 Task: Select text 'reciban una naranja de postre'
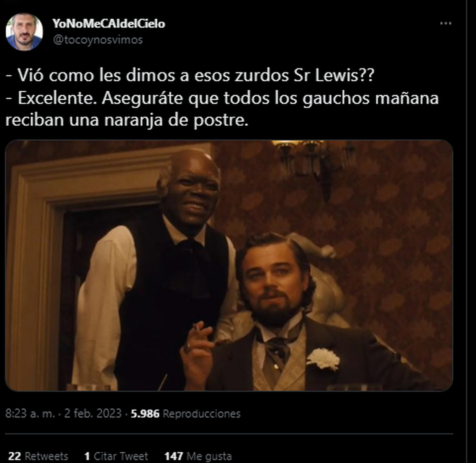(127, 121)
